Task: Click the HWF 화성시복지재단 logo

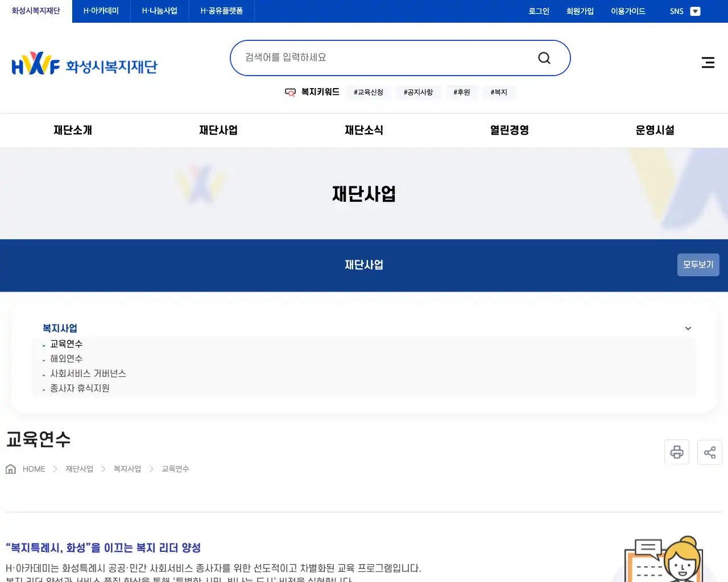Action: point(85,63)
